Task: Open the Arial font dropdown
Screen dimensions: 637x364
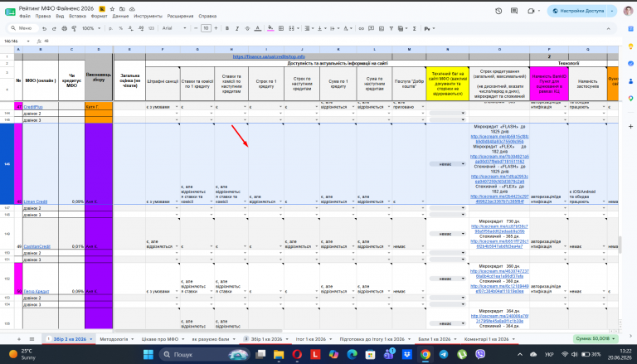Action: click(x=174, y=28)
